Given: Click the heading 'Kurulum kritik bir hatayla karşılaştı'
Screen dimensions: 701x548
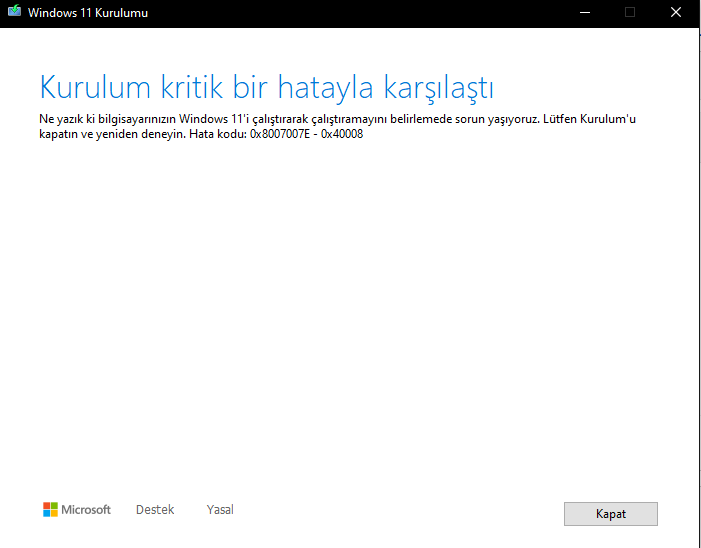Looking at the screenshot, I should point(267,87).
